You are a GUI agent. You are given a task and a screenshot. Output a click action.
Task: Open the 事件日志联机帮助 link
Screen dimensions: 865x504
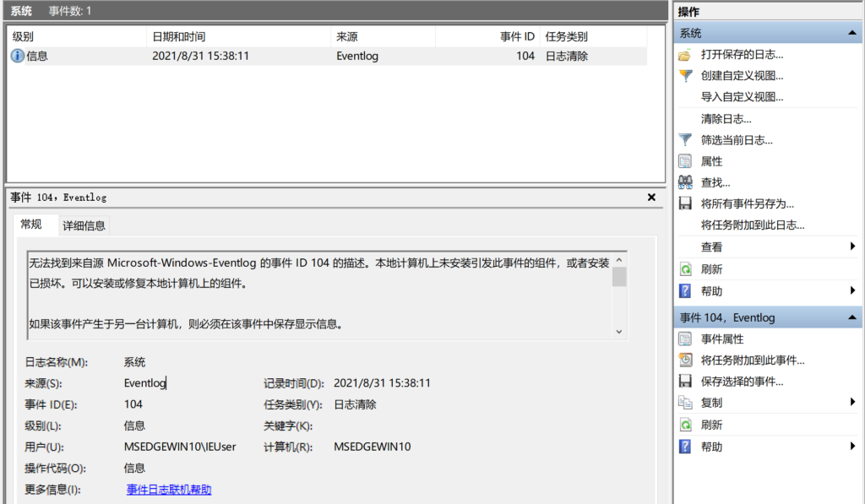point(169,490)
